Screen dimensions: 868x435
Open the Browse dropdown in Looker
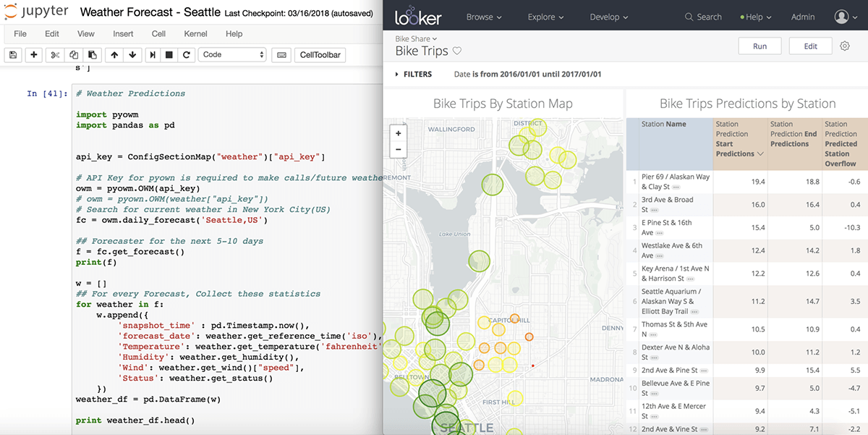pos(484,17)
